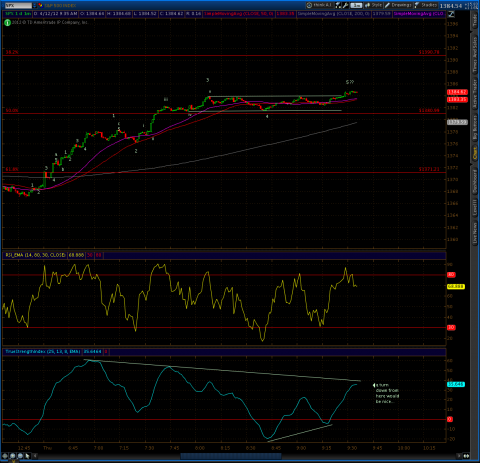
Task: Click the S&P 500 INDEX title text
Action: pyautogui.click(x=60, y=5)
